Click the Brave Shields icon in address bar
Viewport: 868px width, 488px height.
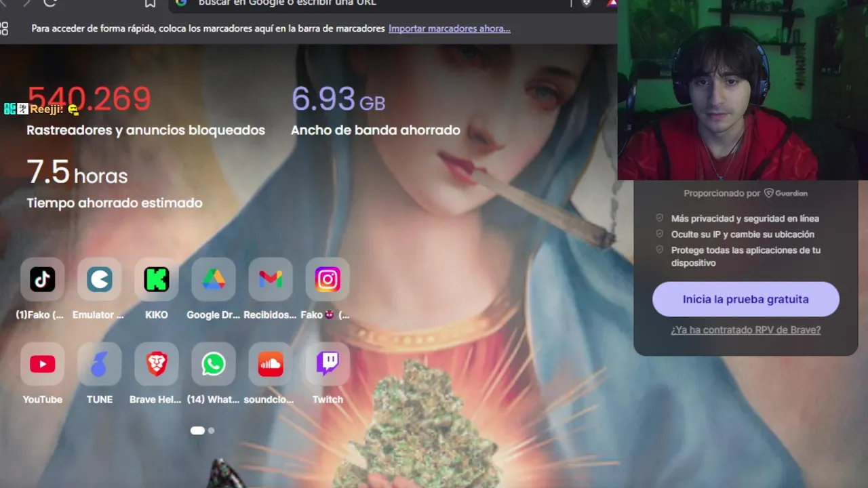(587, 3)
